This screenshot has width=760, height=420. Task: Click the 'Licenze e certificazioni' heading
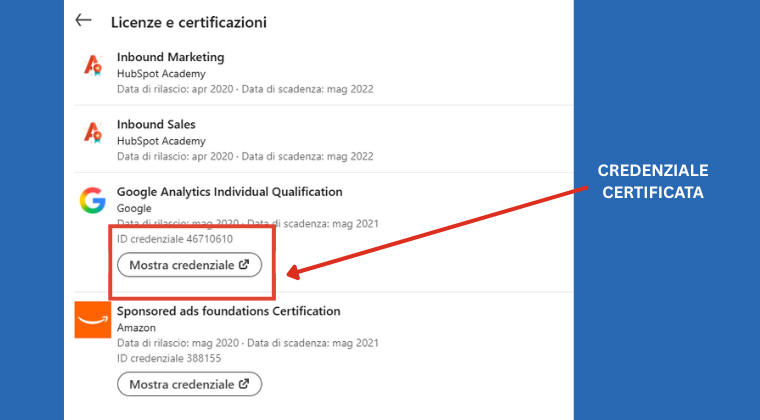tap(189, 22)
